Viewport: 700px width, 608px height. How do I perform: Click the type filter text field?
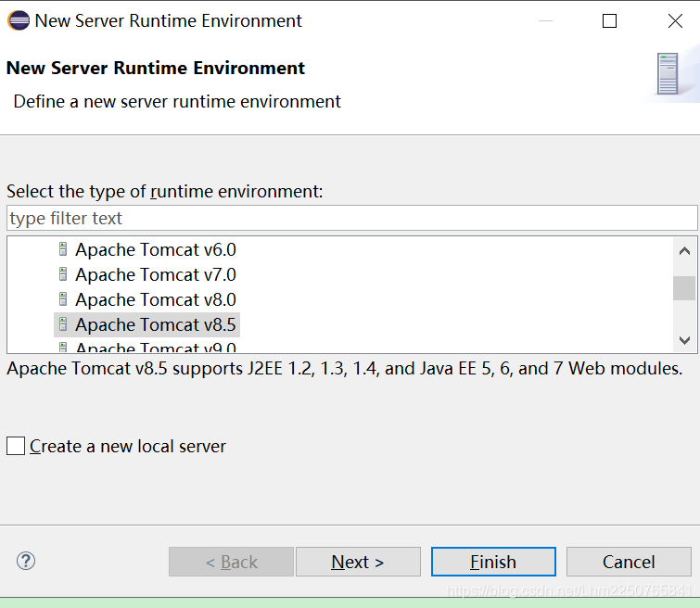[x=351, y=219]
